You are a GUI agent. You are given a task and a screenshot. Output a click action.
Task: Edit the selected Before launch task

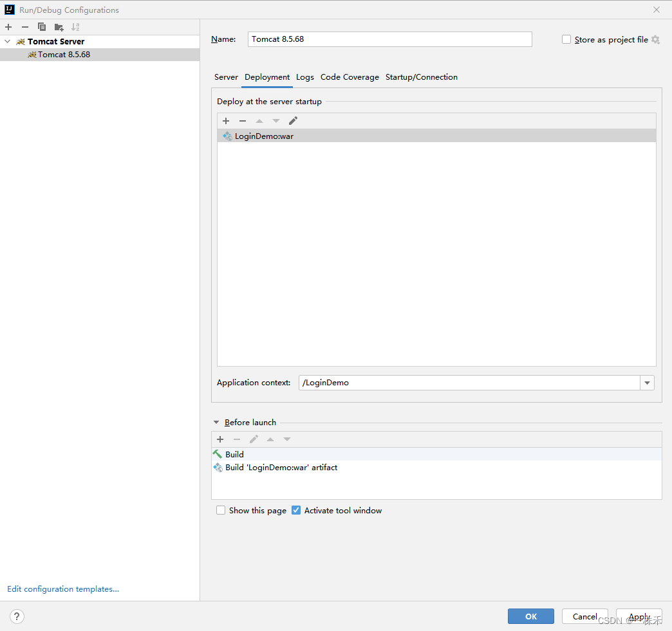pos(254,439)
